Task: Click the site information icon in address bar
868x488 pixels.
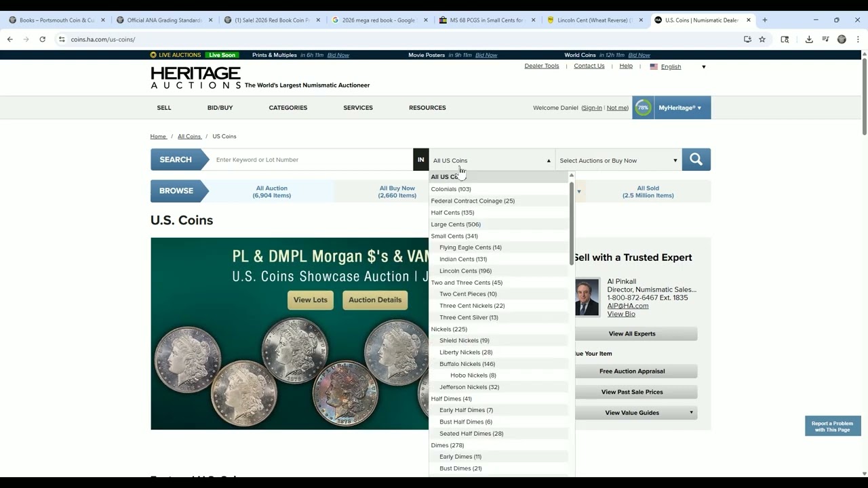Action: coord(62,39)
